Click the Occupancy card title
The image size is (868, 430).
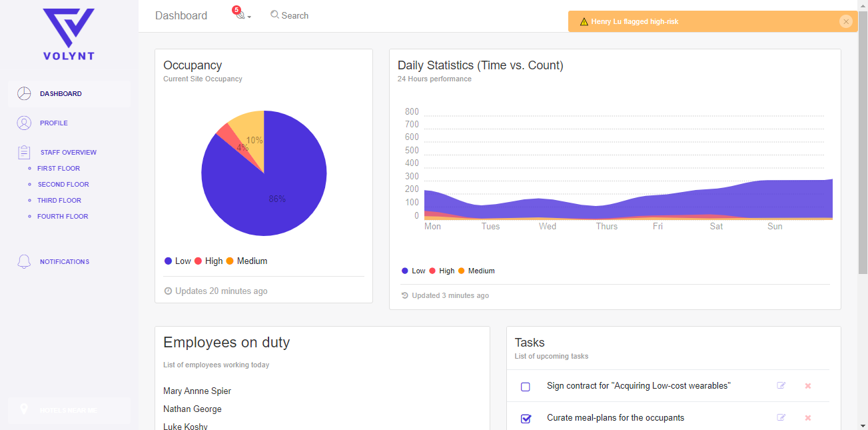coord(193,65)
